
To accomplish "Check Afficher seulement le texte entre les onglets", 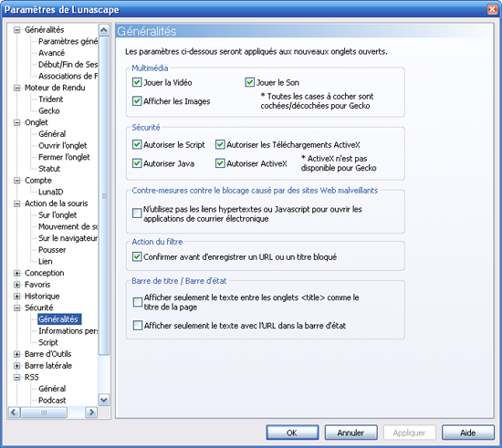I will pyautogui.click(x=138, y=302).
